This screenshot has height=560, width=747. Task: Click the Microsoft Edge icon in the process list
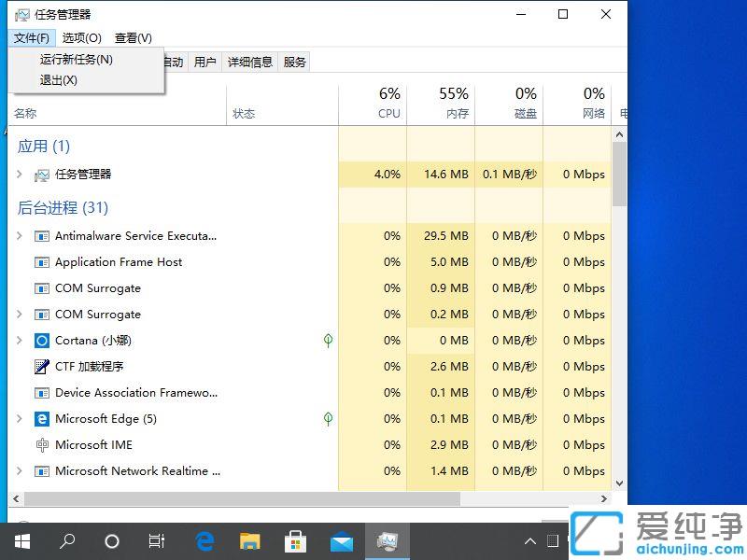(x=41, y=419)
